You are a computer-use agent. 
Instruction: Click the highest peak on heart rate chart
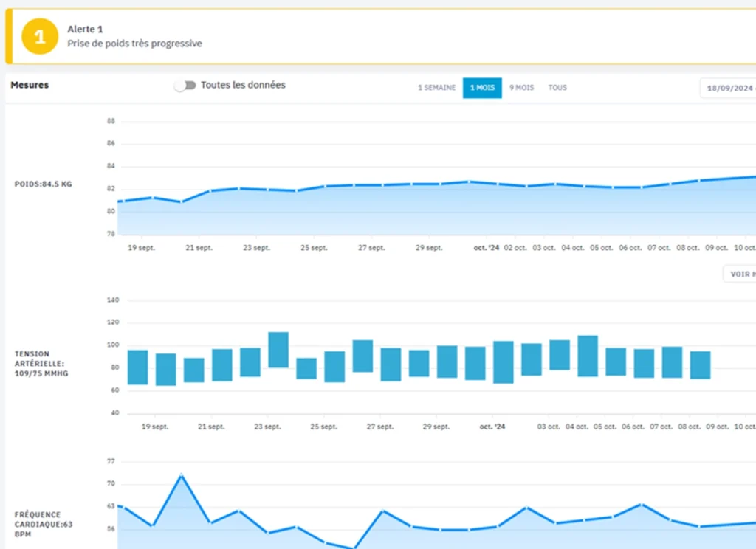click(x=181, y=475)
